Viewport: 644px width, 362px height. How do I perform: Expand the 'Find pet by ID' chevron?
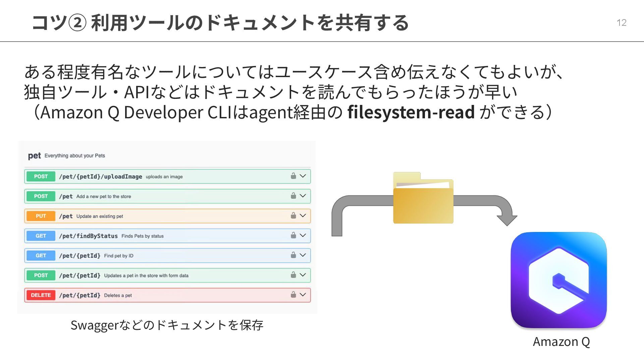pyautogui.click(x=303, y=255)
